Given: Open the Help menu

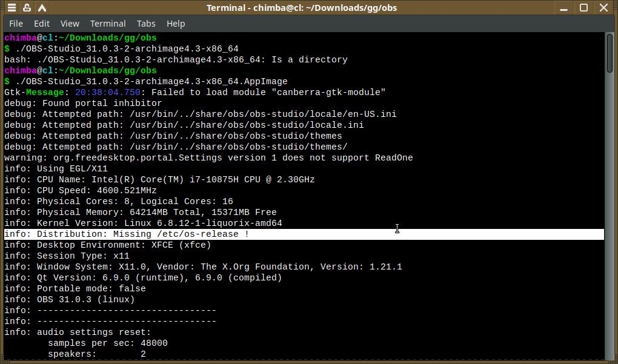Looking at the screenshot, I should (175, 24).
